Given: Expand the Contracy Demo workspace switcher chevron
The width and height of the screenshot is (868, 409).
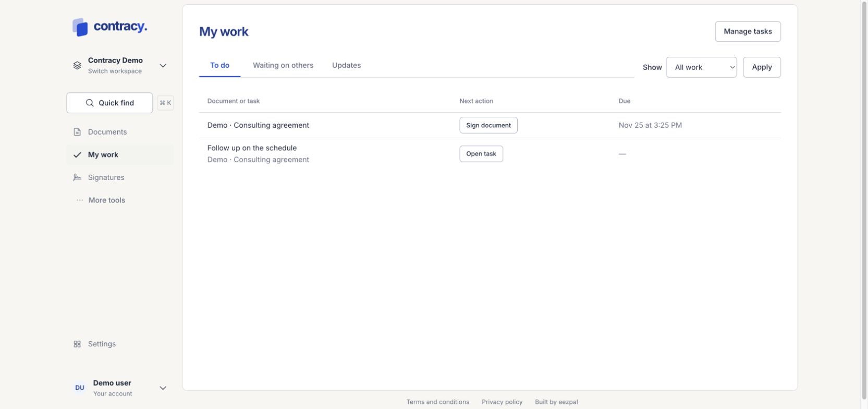Looking at the screenshot, I should coord(163,66).
